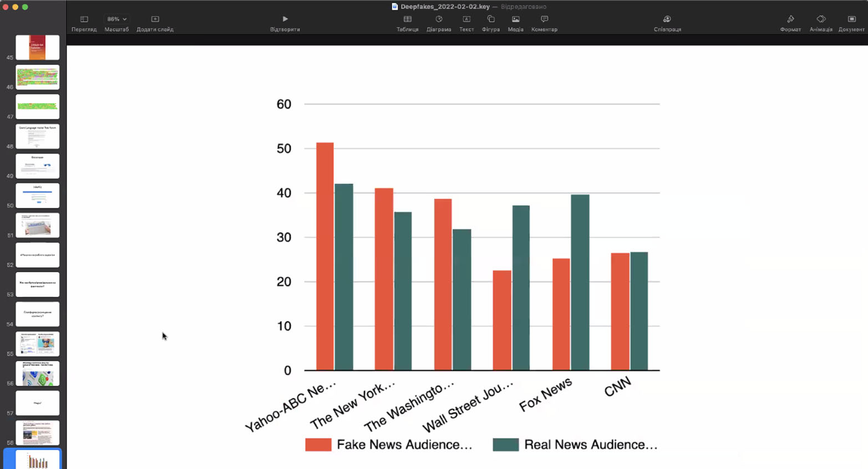868x469 pixels.
Task: Click The New York… axis label
Action: [352, 405]
